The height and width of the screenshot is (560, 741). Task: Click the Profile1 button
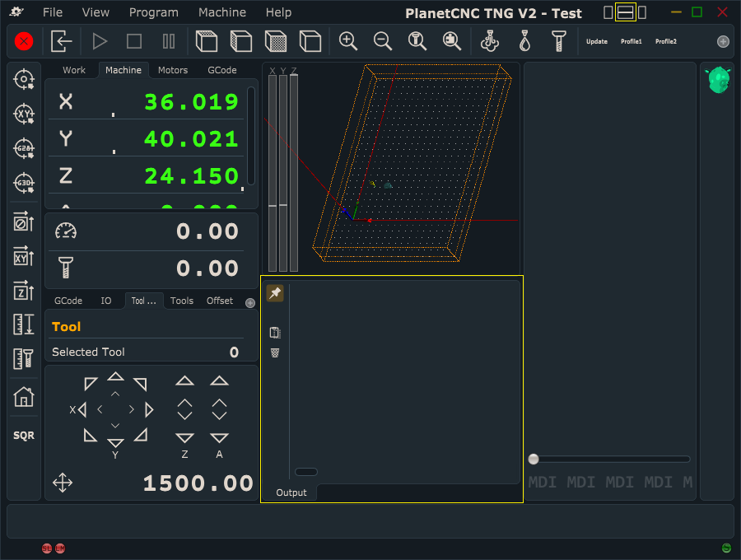pos(631,41)
